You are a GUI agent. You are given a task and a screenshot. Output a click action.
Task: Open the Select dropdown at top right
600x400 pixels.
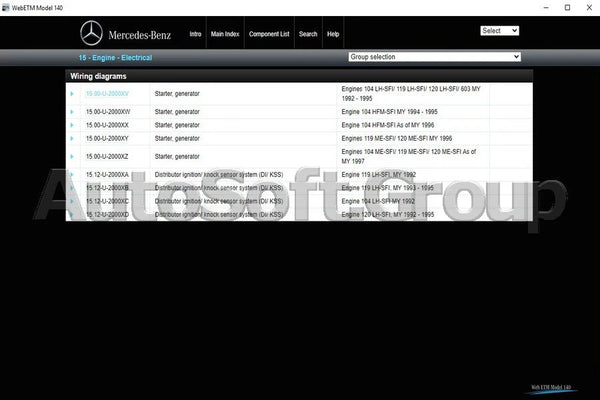(x=499, y=31)
